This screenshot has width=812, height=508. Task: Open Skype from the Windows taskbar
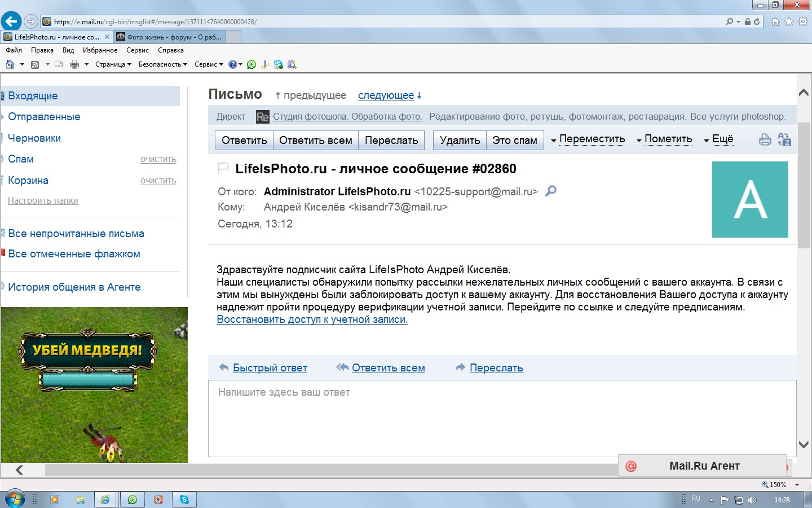coord(184,500)
